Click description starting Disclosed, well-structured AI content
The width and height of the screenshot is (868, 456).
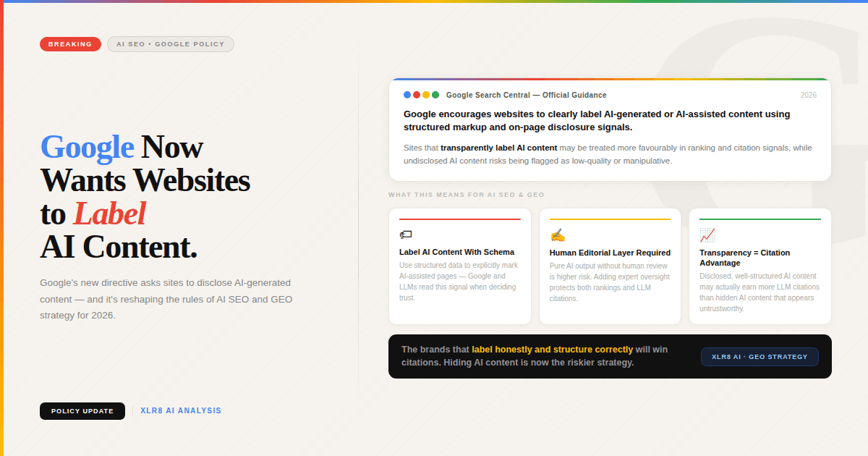pos(759,292)
